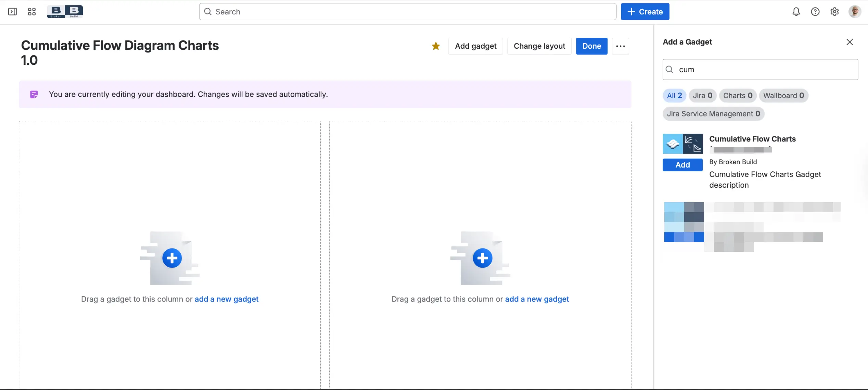Screen dimensions: 868x390
Task: Open the Change layout options
Action: coord(539,46)
